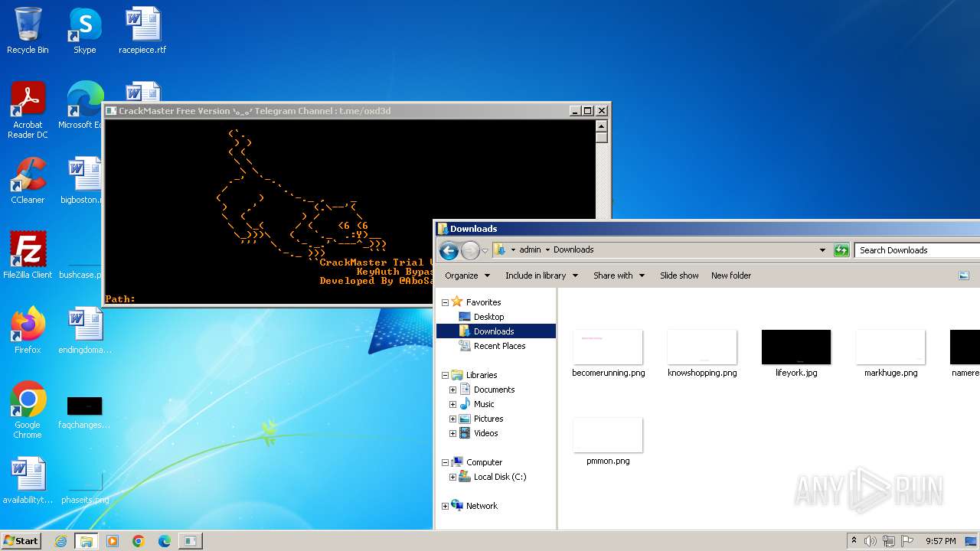Screen dimensions: 980x551
Task: Click the File Explorer taskbar button
Action: pos(87,541)
